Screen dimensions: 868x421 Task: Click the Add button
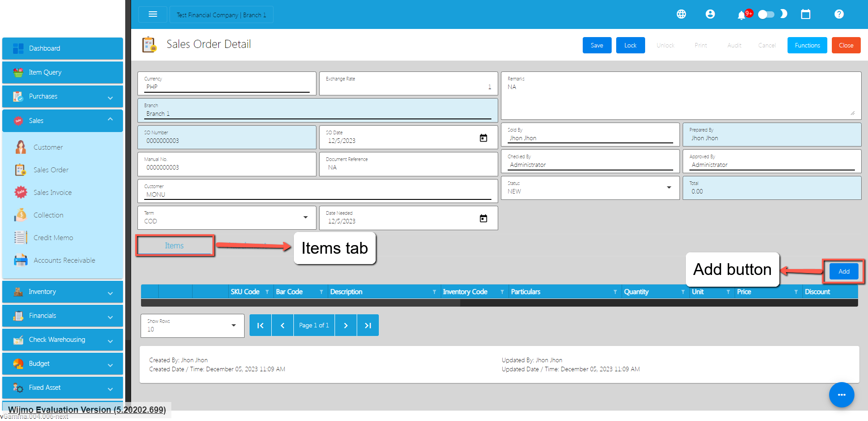[x=844, y=271]
